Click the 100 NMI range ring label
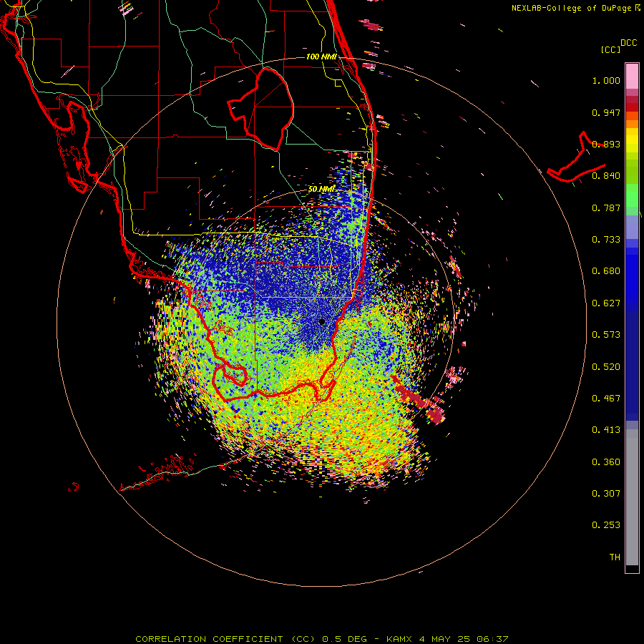The width and height of the screenshot is (644, 644). pyautogui.click(x=321, y=57)
